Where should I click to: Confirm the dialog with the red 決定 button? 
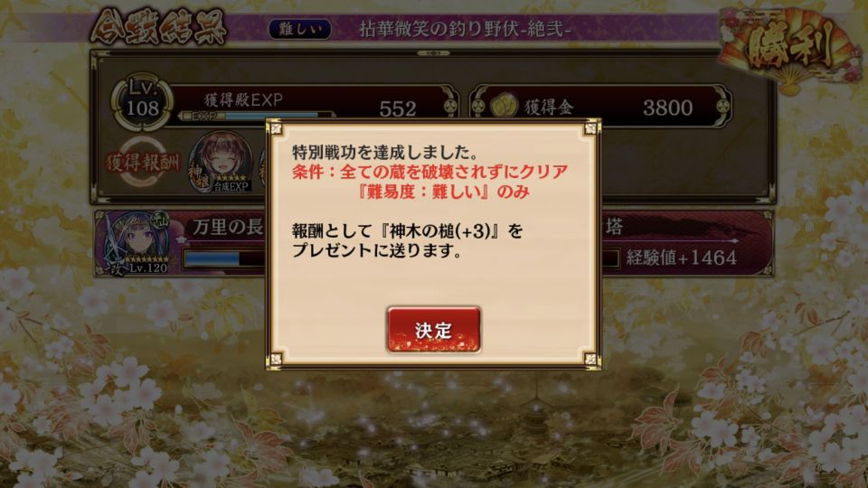pos(433,330)
